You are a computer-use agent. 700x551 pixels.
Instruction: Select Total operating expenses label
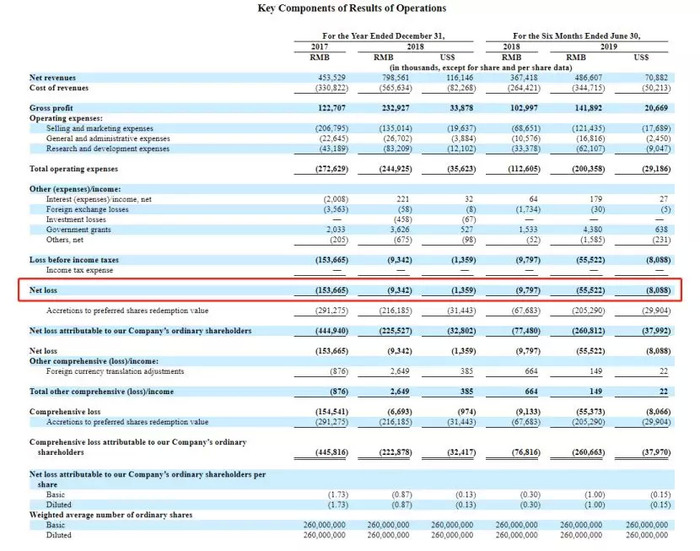tap(74, 169)
